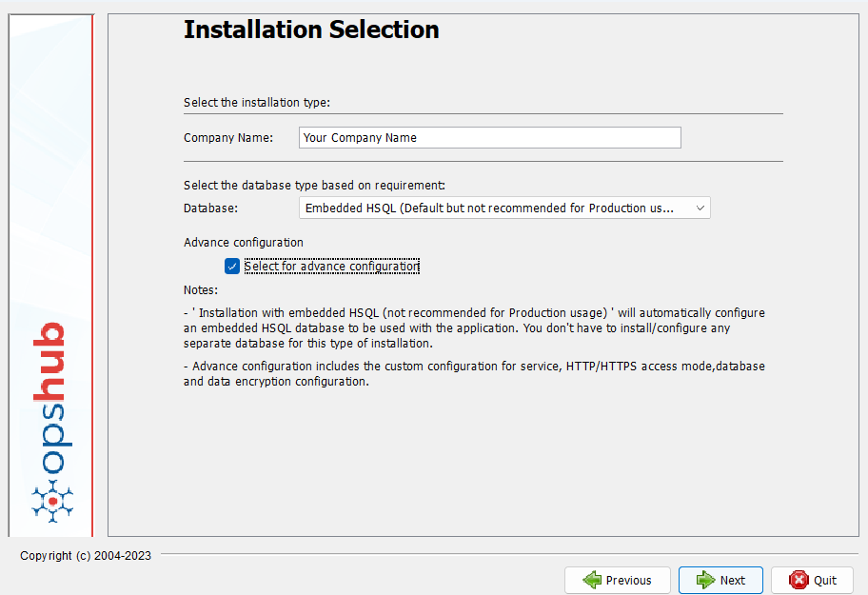Exit the installer via the Quit button

[812, 580]
